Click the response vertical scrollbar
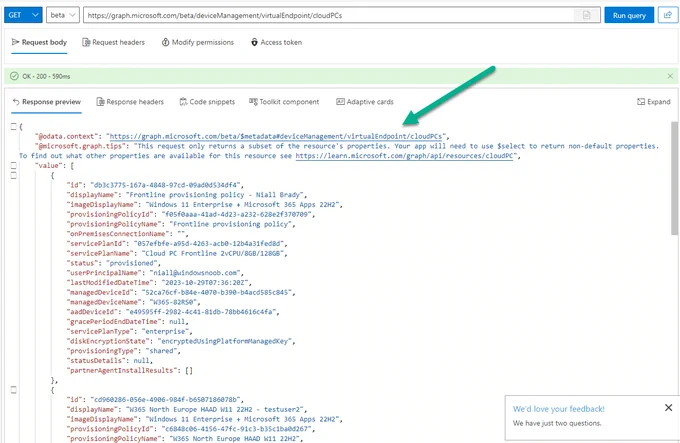The width and height of the screenshot is (680, 443). [674, 178]
